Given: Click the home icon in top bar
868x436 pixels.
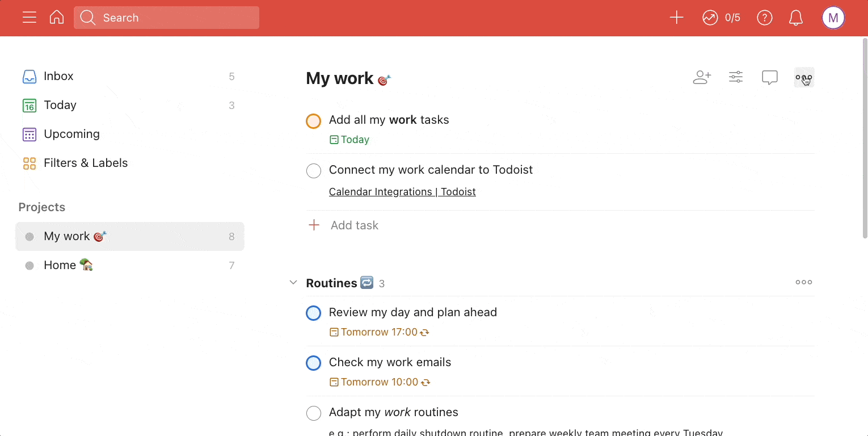Looking at the screenshot, I should coord(57,17).
